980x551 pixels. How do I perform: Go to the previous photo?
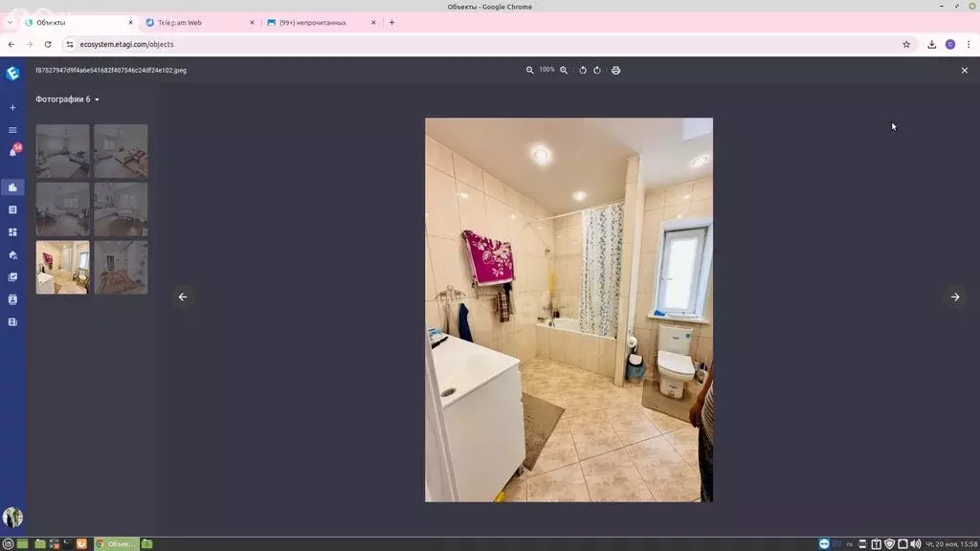(x=183, y=297)
